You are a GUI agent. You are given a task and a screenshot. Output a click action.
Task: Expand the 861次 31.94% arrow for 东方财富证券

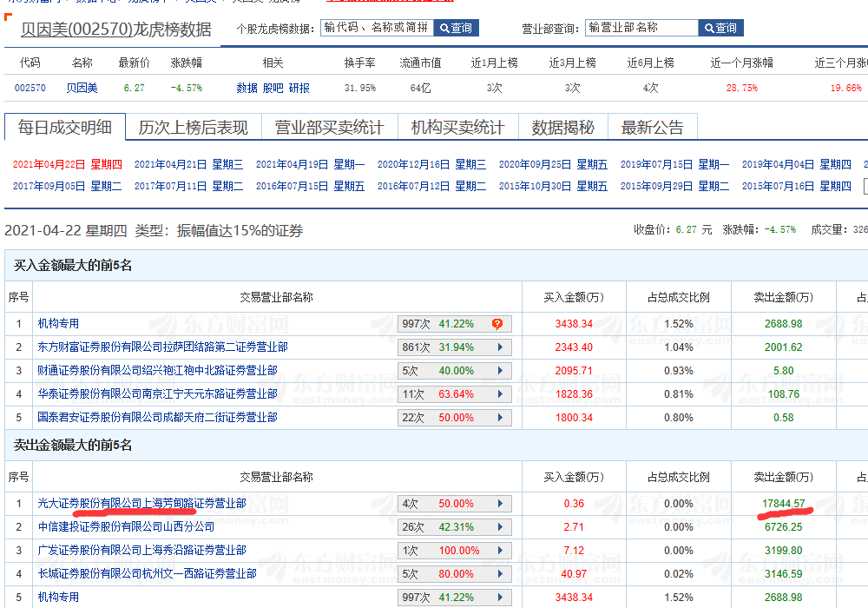click(x=501, y=347)
